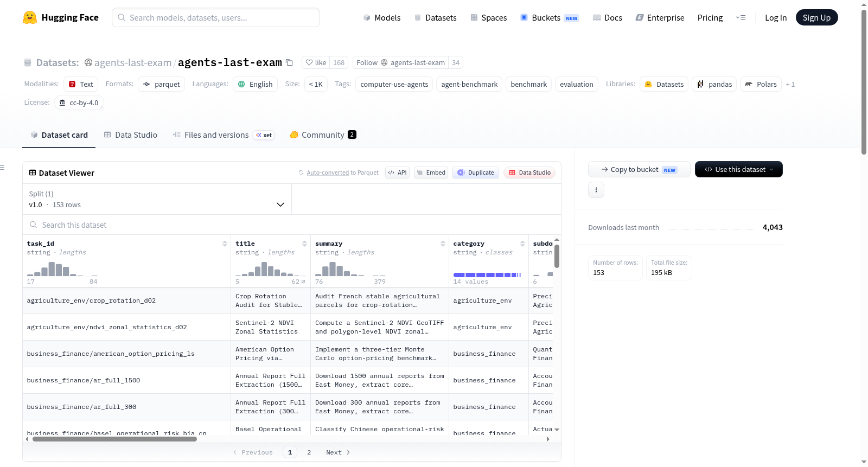This screenshot has height=467, width=868.
Task: Click the task_id length histogram
Action: [x=62, y=269]
